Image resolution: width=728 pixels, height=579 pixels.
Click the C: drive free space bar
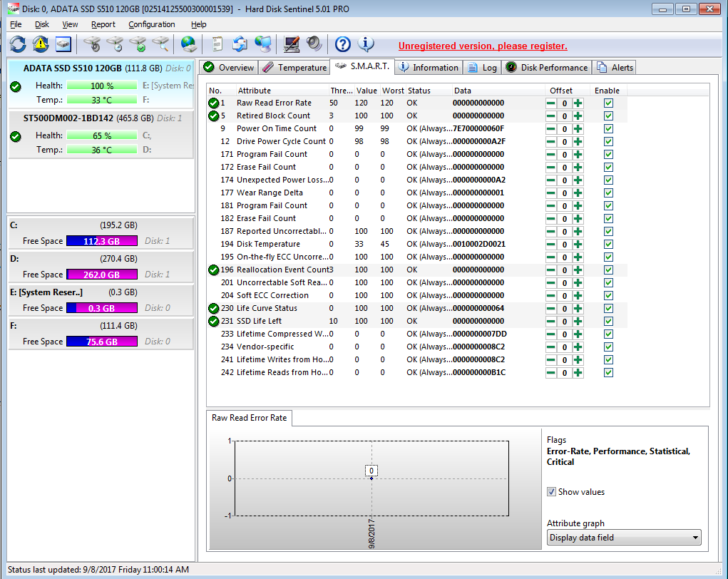coord(101,241)
